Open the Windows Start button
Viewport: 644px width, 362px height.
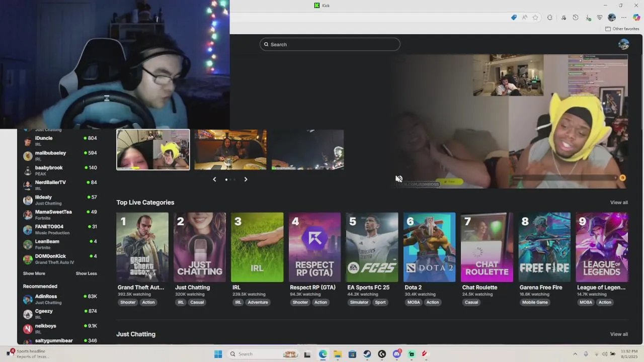point(218,354)
